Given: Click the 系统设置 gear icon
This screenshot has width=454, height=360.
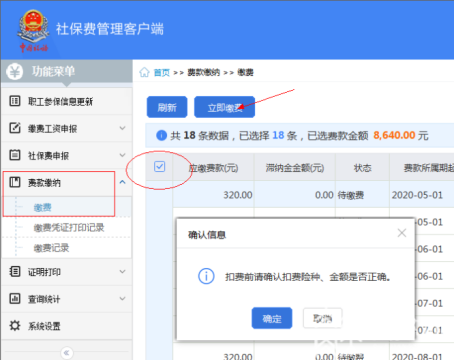Looking at the screenshot, I should click(15, 326).
